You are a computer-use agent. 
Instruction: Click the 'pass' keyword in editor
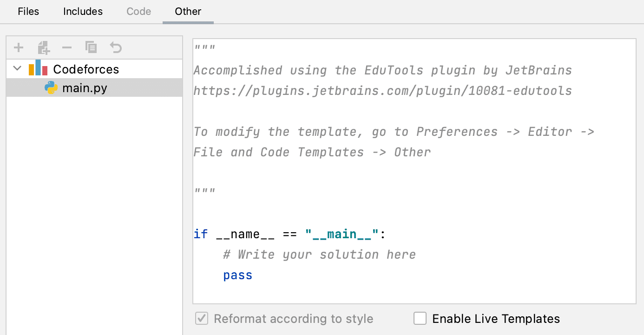click(x=238, y=275)
